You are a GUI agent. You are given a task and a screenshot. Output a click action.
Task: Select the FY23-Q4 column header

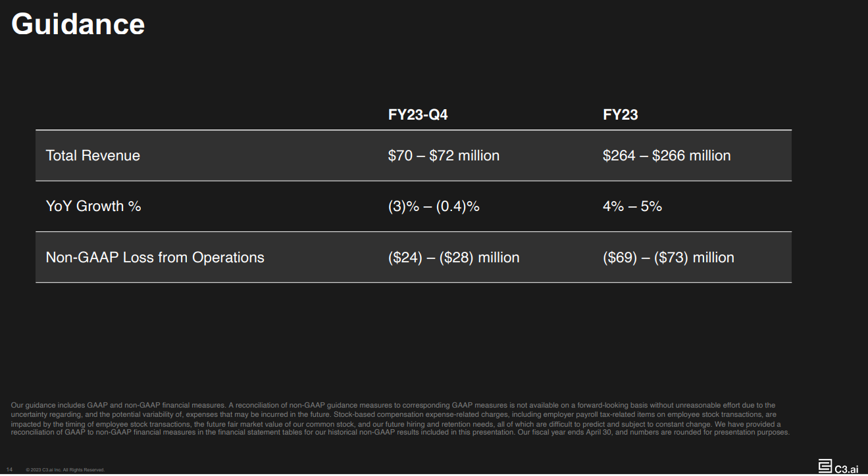pyautogui.click(x=418, y=115)
